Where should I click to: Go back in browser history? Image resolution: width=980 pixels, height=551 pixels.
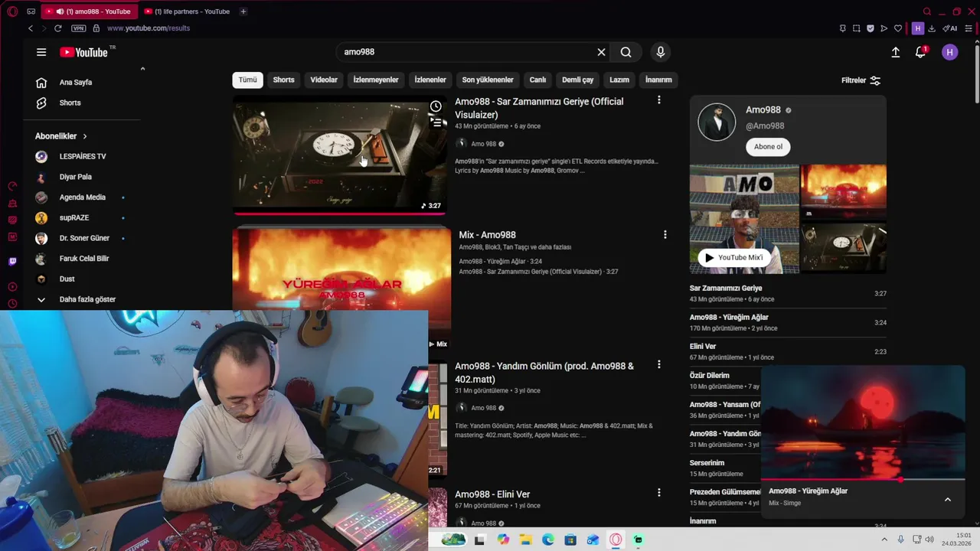pyautogui.click(x=31, y=28)
